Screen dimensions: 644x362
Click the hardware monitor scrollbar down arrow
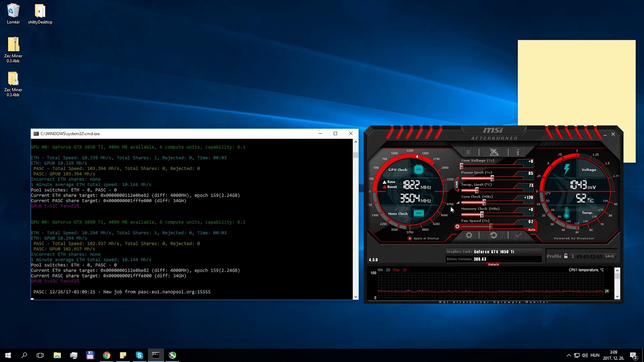617,297
